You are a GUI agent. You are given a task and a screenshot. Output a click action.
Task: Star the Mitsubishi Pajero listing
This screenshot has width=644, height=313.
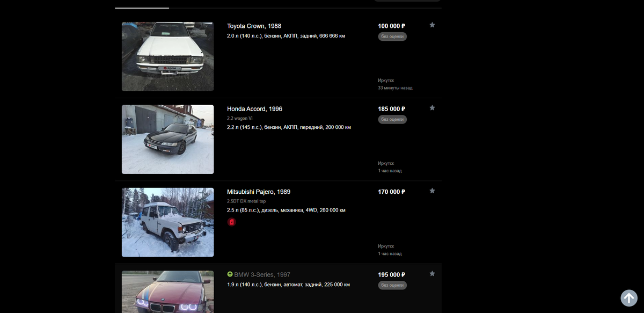click(432, 191)
